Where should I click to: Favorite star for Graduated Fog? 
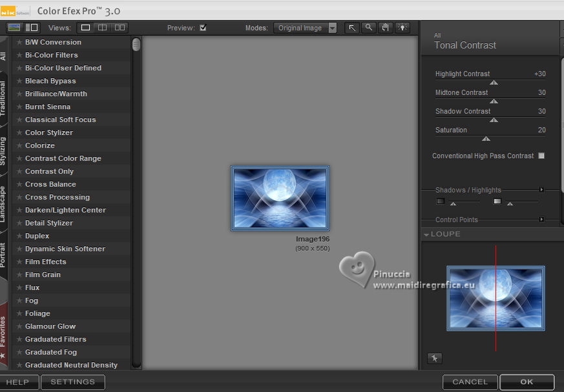pyautogui.click(x=19, y=353)
